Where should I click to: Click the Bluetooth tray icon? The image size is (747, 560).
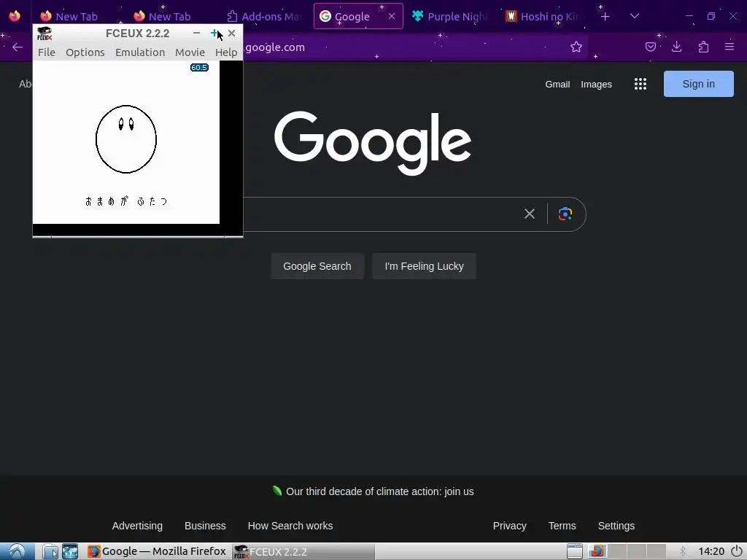pyautogui.click(x=683, y=551)
